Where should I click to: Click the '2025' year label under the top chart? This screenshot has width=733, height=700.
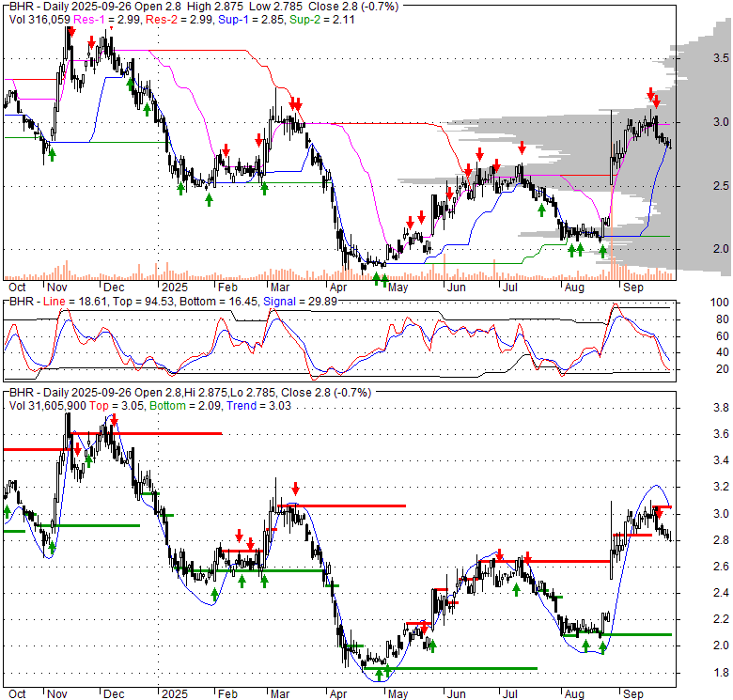click(x=175, y=287)
